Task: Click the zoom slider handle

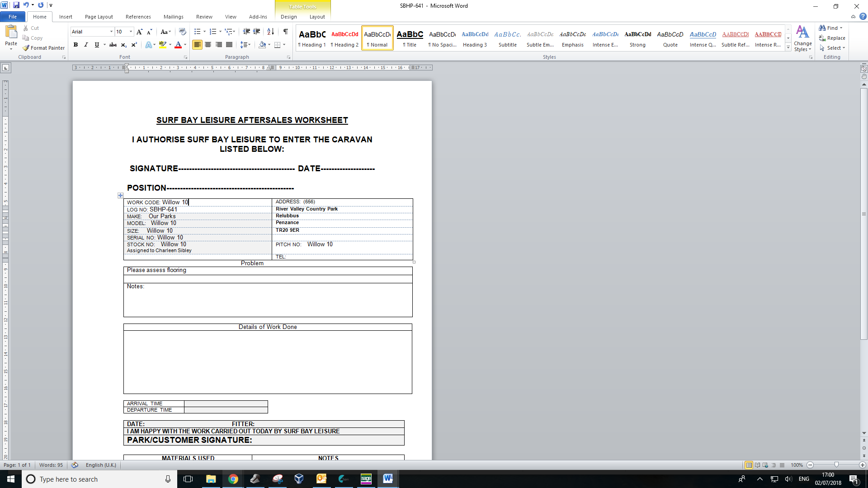Action: [836, 465]
